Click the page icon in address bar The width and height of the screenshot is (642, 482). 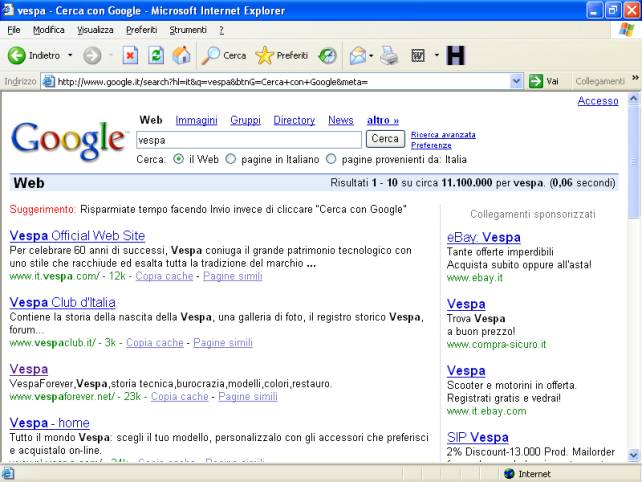click(49, 81)
